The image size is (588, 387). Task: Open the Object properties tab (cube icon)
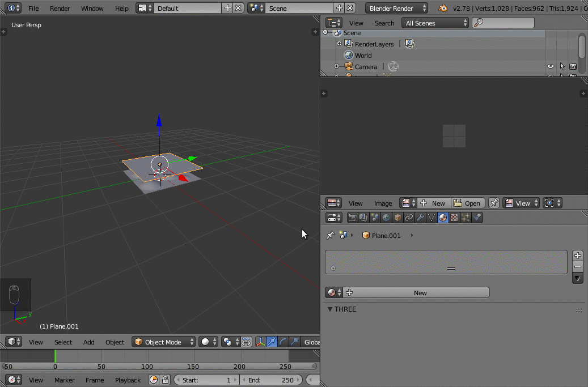(x=397, y=218)
